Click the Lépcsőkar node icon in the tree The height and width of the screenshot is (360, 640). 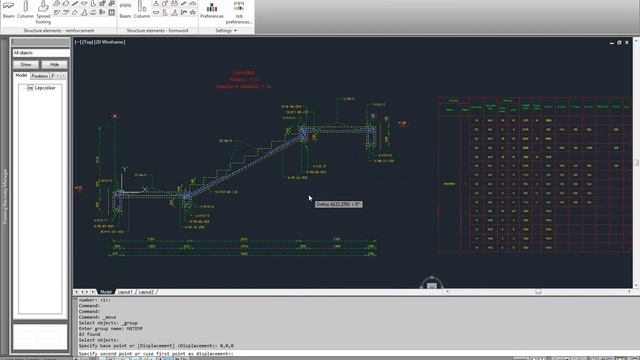[x=30, y=88]
